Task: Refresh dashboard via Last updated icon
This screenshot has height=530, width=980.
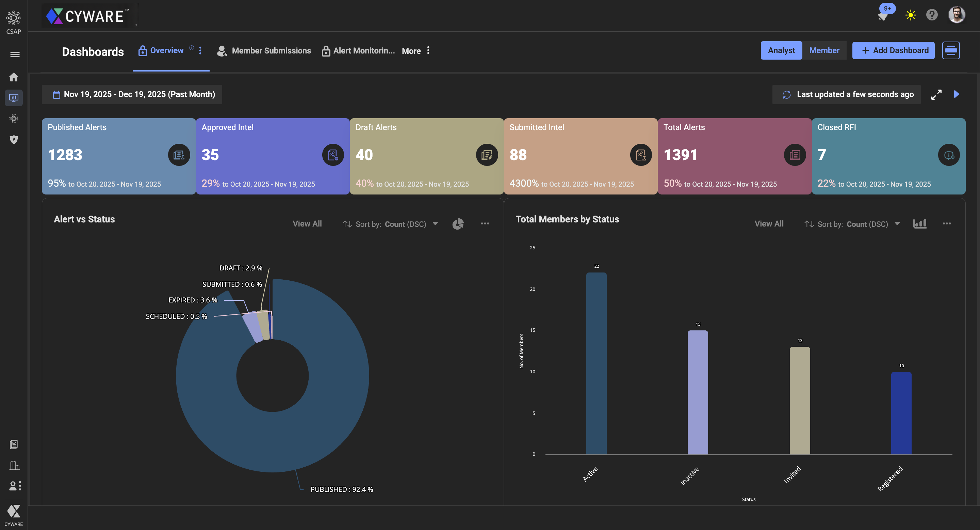Action: [787, 94]
